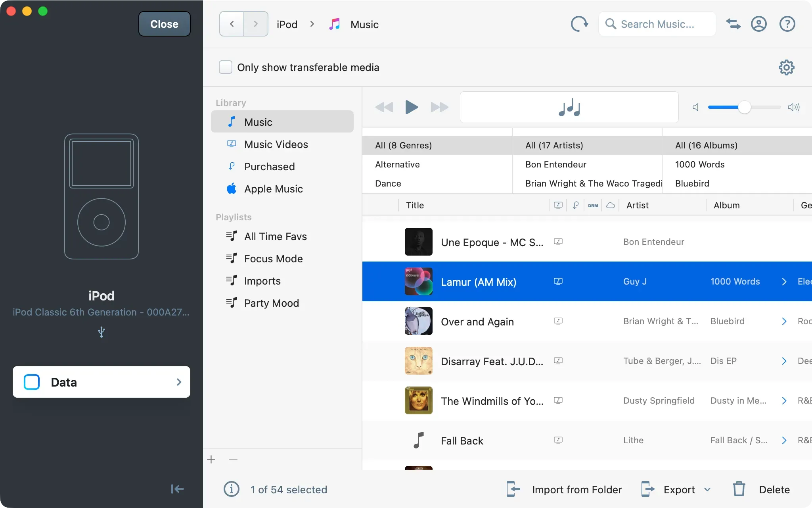Click the Close button
The image size is (812, 508).
(x=164, y=24)
